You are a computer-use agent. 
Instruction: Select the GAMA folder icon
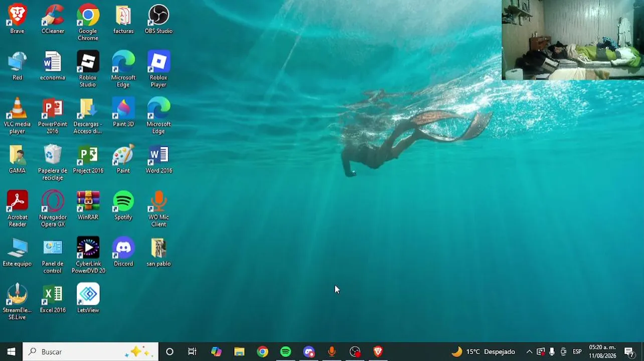coord(17,159)
